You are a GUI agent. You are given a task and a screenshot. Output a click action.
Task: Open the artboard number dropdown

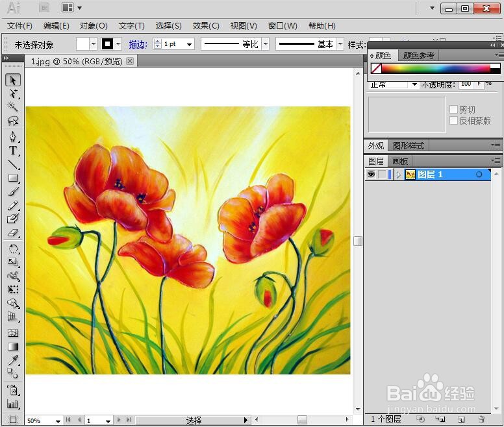coord(108,421)
